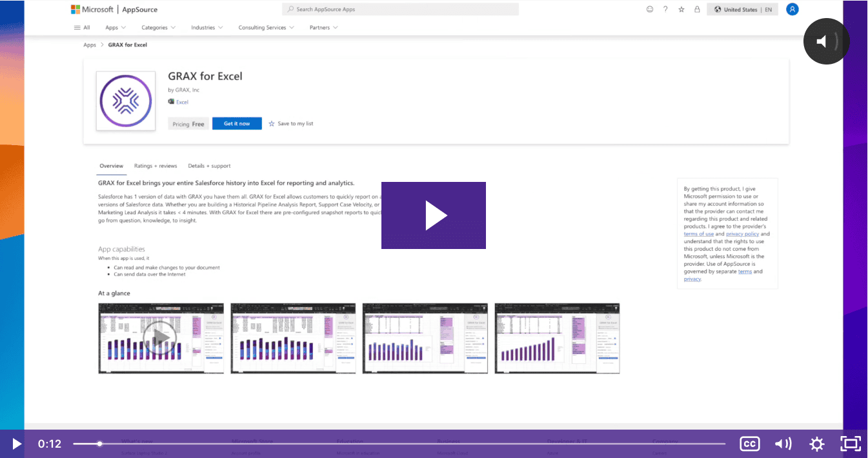Open video settings gear icon
The height and width of the screenshot is (458, 868).
point(817,444)
